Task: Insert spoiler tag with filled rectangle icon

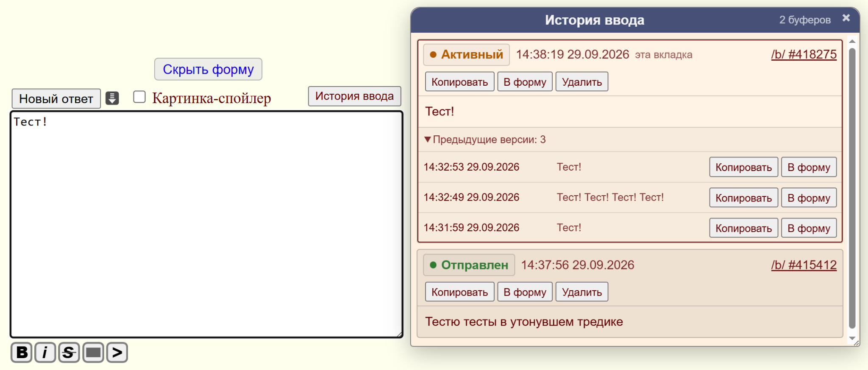Action: click(x=93, y=353)
